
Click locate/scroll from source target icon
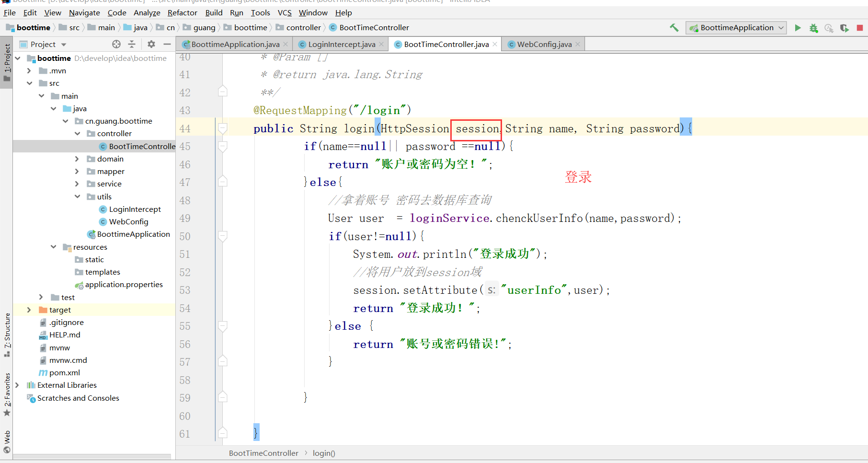[116, 44]
